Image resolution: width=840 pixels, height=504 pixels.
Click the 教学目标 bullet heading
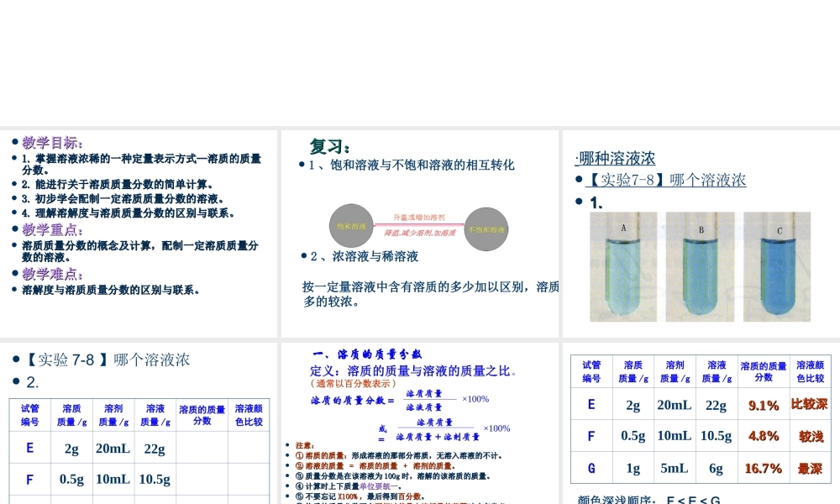(51, 143)
